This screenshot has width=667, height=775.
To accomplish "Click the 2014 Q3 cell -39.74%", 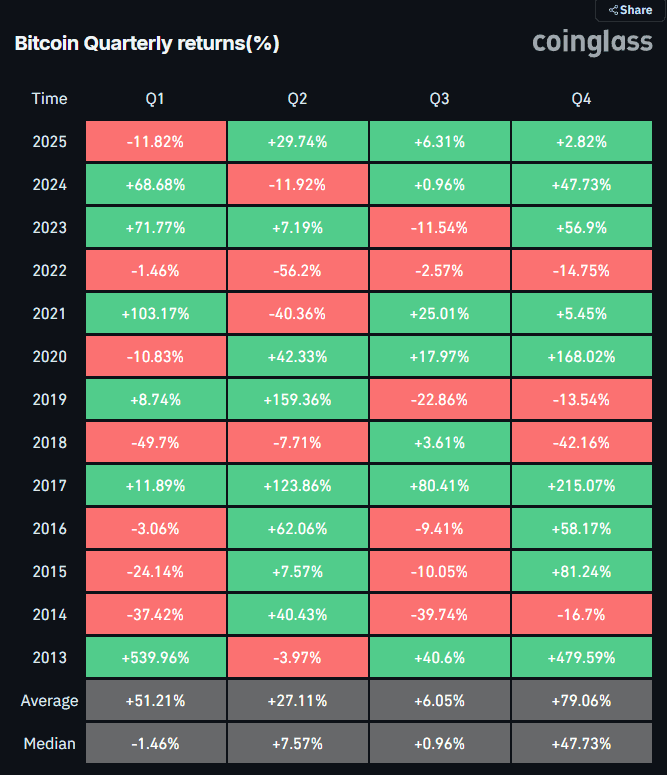I will 439,615.
